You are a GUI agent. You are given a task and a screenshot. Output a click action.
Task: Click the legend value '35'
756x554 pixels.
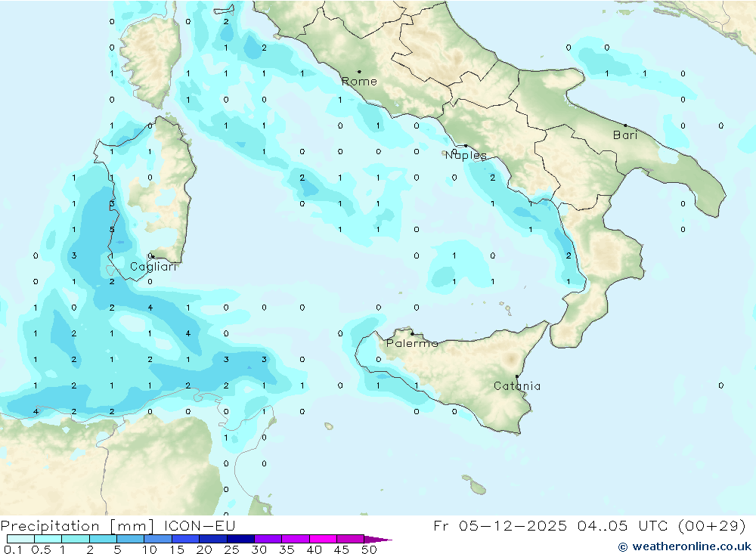287,549
